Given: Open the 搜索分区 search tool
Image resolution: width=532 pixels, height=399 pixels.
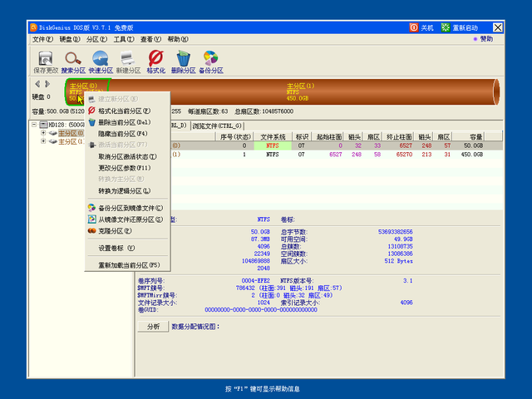Looking at the screenshot, I should [x=73, y=62].
